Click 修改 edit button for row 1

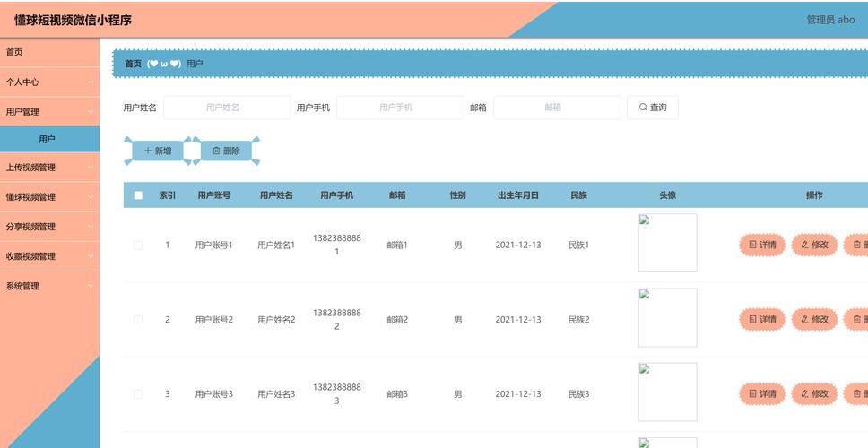pos(814,245)
